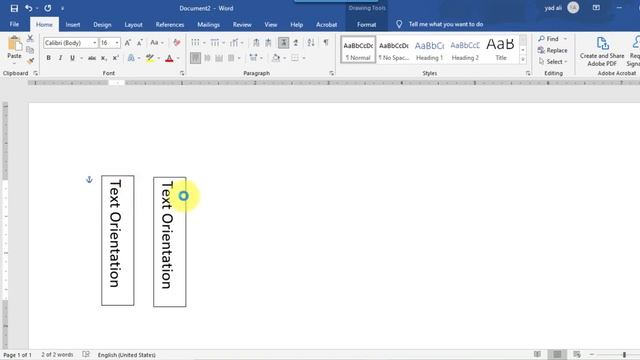Toggle the active center alignment button, top row
Screen dimensions: 640x360
click(283, 42)
